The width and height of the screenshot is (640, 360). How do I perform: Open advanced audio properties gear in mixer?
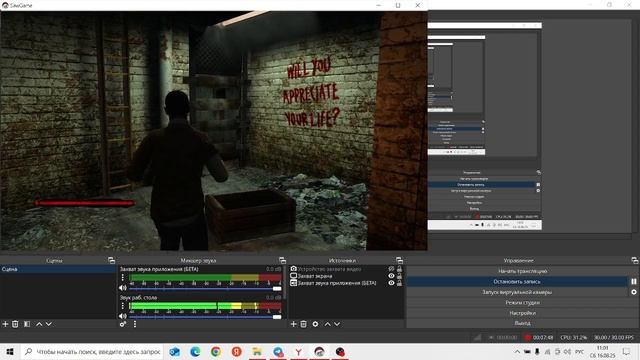122,324
